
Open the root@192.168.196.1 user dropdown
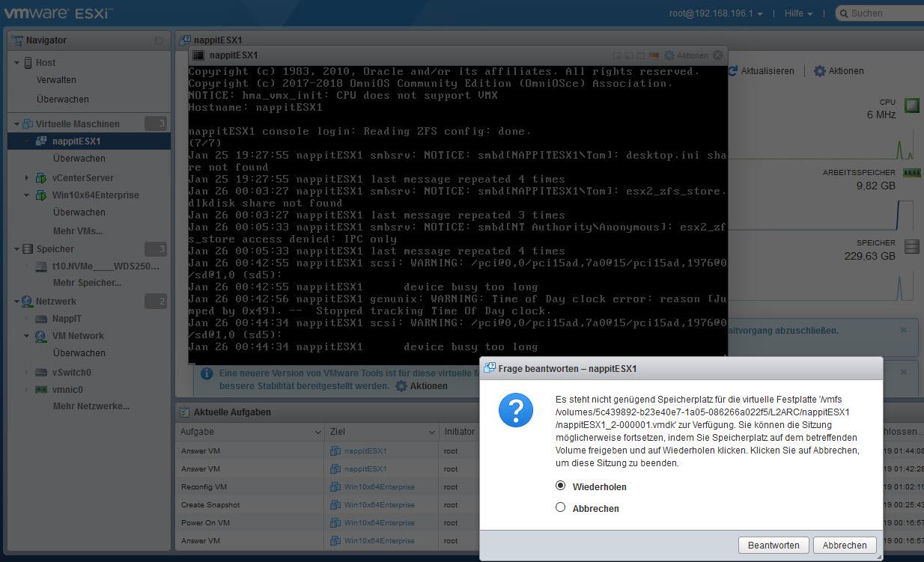[x=716, y=13]
